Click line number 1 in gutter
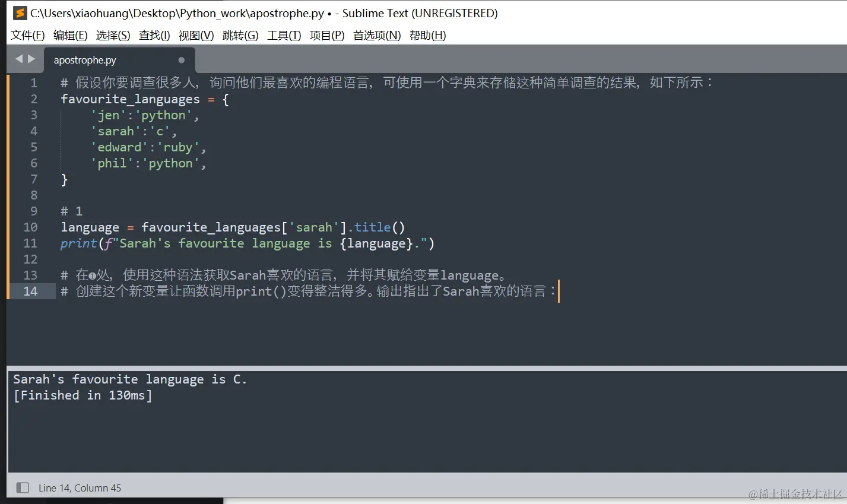 pyautogui.click(x=34, y=83)
